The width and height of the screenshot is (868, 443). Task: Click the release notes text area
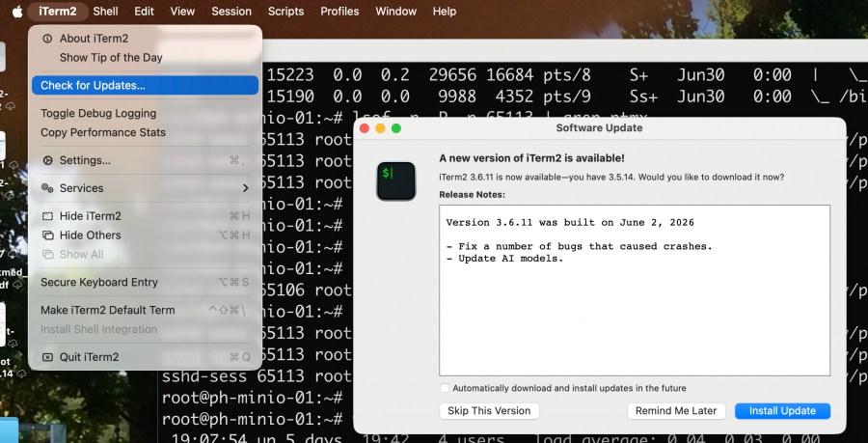pos(635,291)
